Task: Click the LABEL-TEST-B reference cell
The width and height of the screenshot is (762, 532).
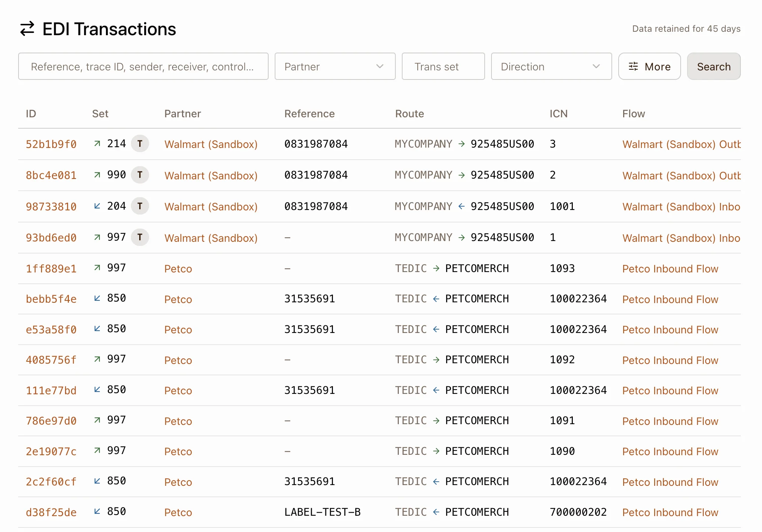Action: [x=322, y=512]
